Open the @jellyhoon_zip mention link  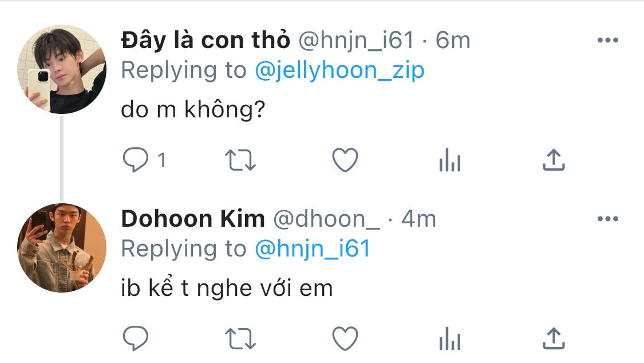point(339,70)
